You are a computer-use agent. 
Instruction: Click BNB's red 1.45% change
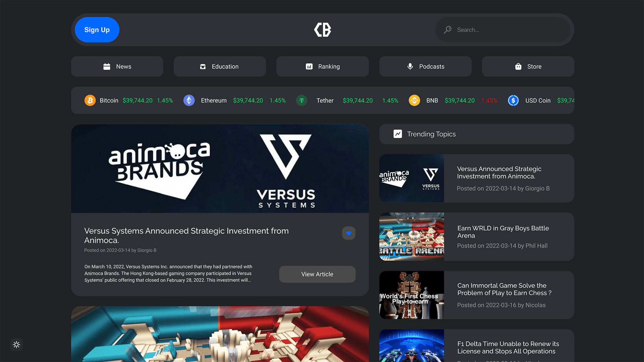[489, 101]
